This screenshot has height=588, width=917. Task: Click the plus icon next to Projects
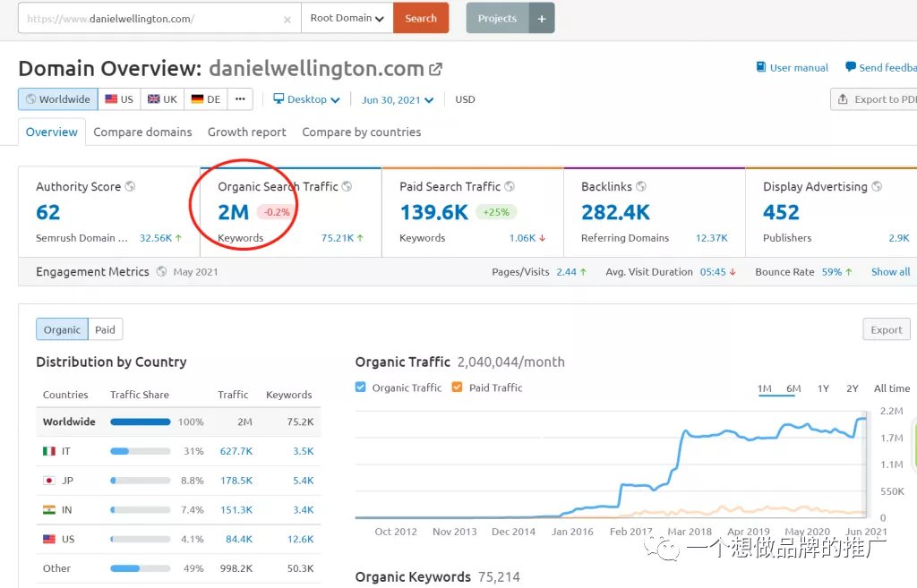pyautogui.click(x=542, y=19)
